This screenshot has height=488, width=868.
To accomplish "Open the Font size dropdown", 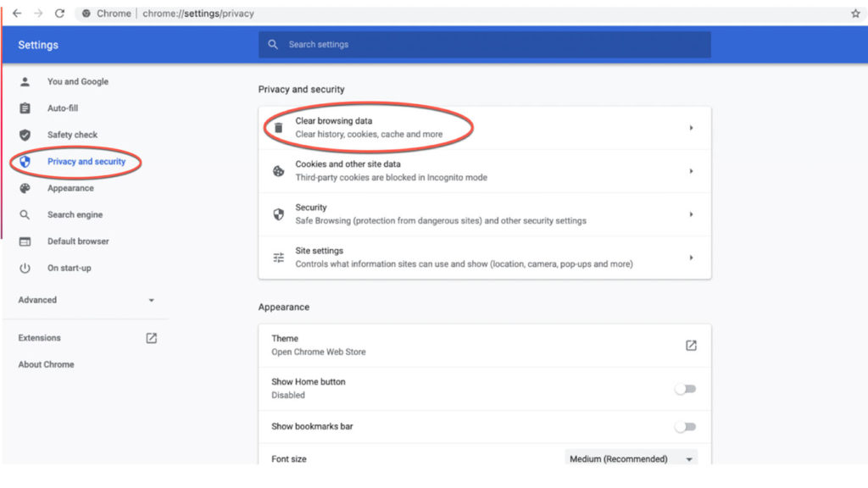I will [x=631, y=458].
